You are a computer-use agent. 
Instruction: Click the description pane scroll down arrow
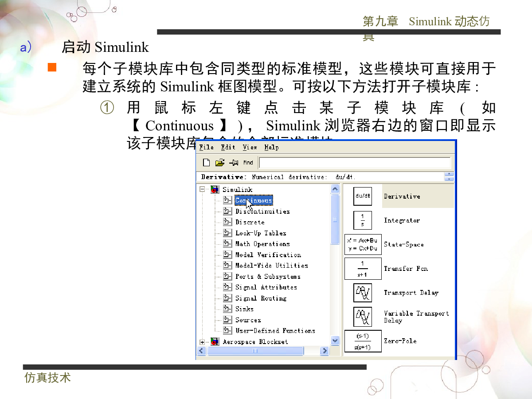tap(449, 179)
